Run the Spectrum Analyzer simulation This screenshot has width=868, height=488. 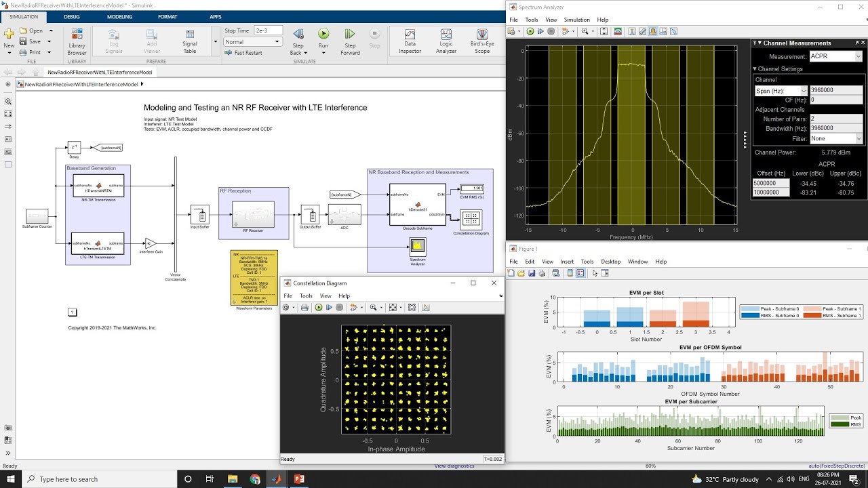[x=530, y=31]
